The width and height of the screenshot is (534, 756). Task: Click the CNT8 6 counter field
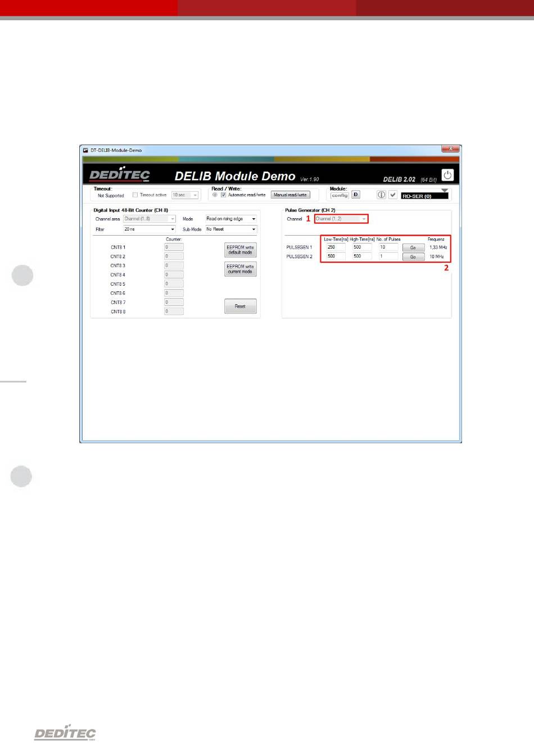point(174,293)
